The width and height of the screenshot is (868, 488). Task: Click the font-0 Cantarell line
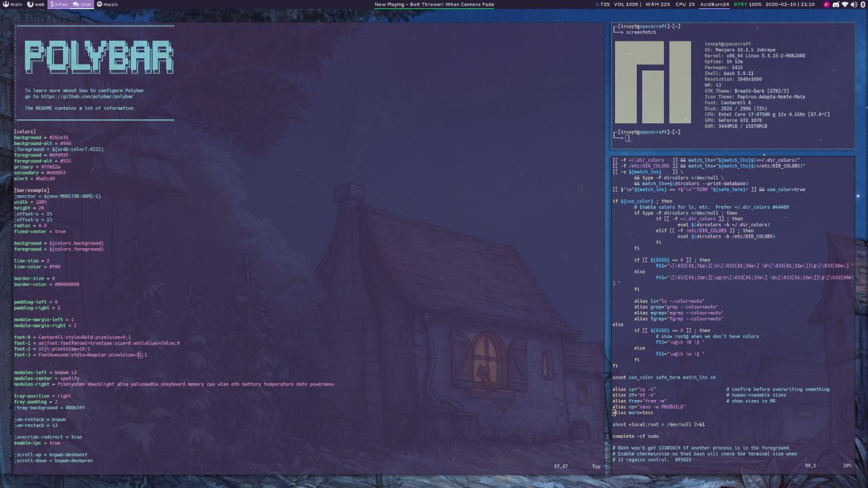[x=73, y=337]
